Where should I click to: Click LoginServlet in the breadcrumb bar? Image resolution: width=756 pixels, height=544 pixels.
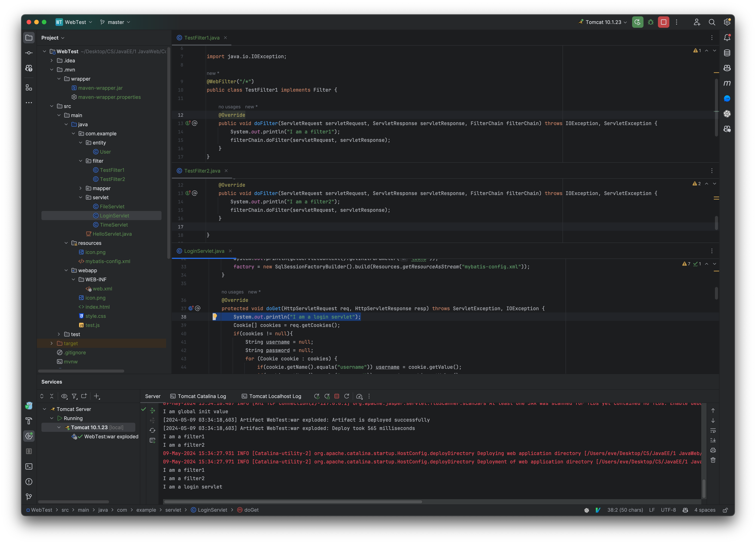212,510
